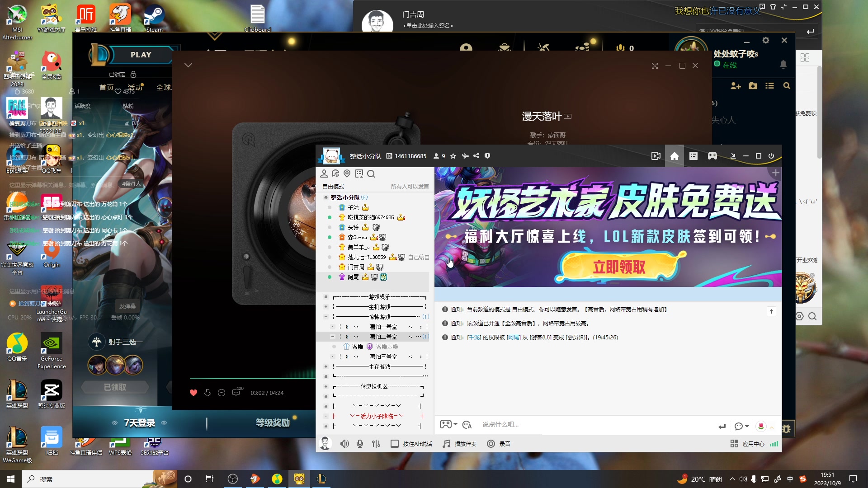
Task: Open the gamepad tab in YY header
Action: pyautogui.click(x=712, y=156)
